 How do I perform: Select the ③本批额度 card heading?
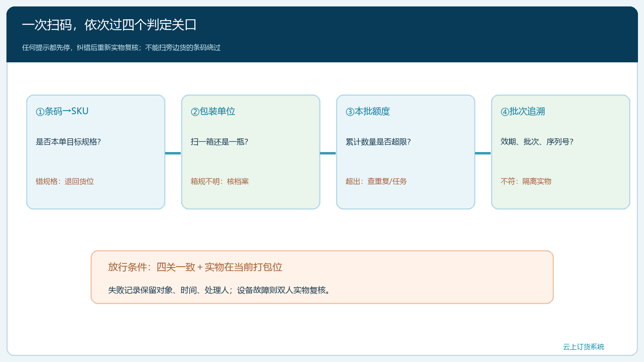pyautogui.click(x=368, y=111)
